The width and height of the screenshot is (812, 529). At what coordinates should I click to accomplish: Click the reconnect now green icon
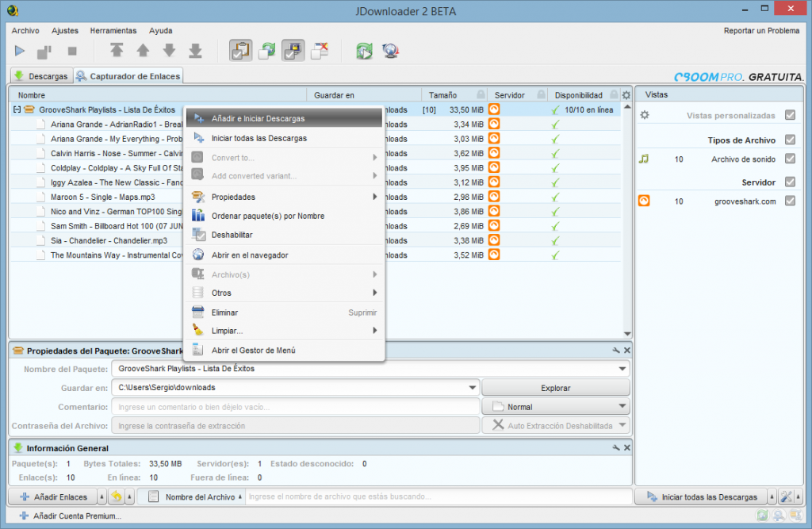click(365, 51)
